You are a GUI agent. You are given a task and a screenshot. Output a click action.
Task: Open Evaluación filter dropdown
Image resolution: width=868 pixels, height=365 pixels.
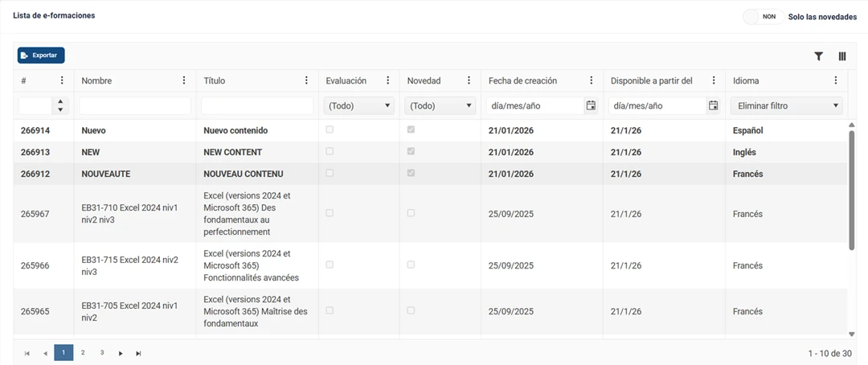[358, 106]
